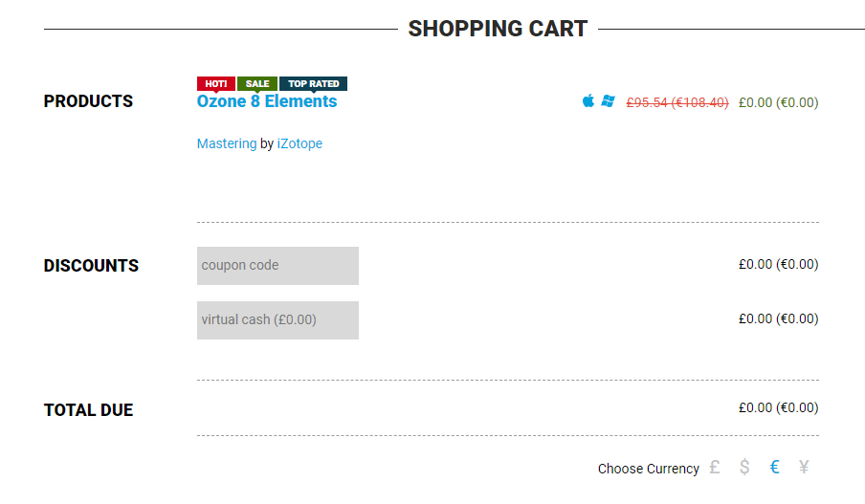Select the dollar currency symbol
This screenshot has width=865, height=504.
tap(744, 468)
